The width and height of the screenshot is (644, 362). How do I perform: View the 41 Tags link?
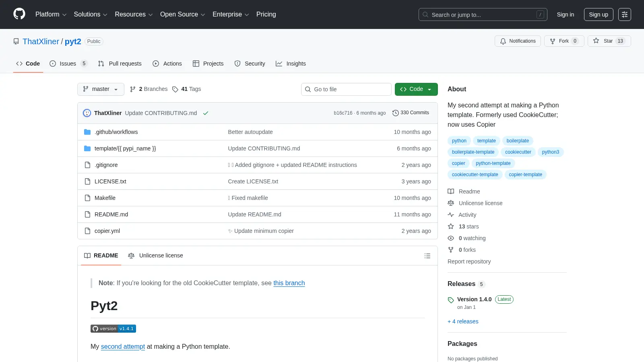pyautogui.click(x=187, y=89)
